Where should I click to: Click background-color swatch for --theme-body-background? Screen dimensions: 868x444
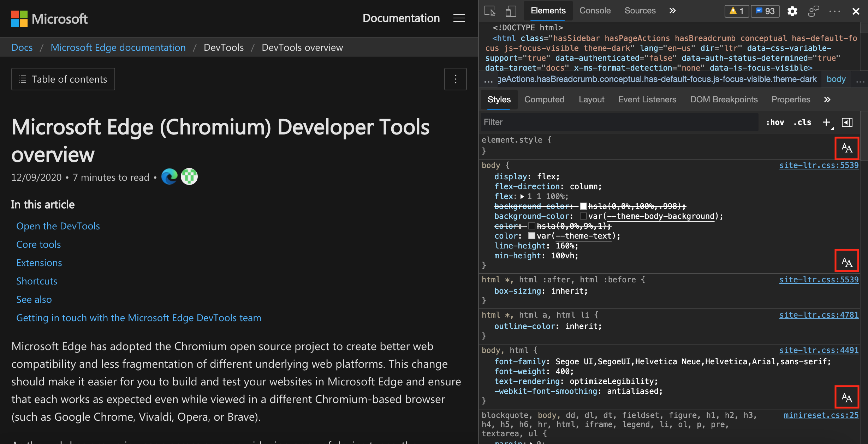583,215
